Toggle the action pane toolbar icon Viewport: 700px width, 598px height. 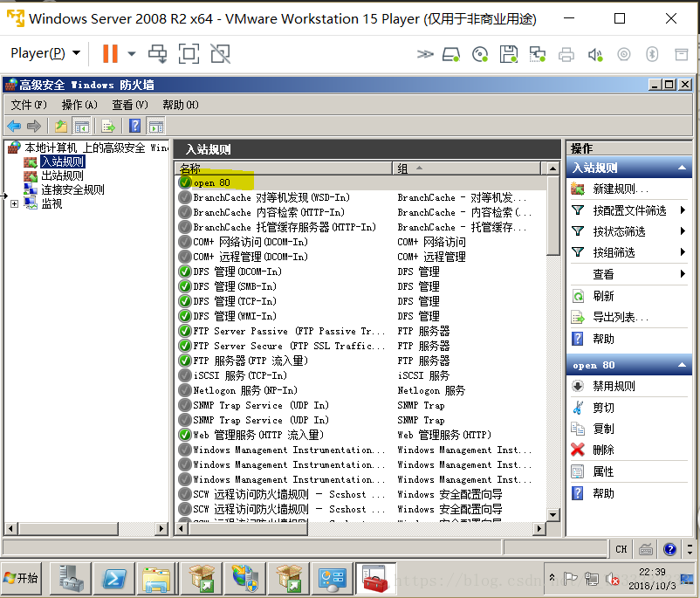(x=156, y=127)
